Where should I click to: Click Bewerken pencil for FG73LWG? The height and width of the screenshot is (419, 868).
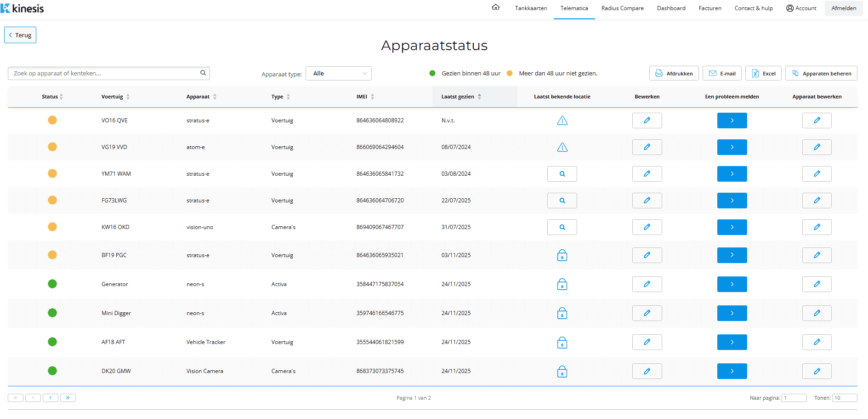[647, 201]
